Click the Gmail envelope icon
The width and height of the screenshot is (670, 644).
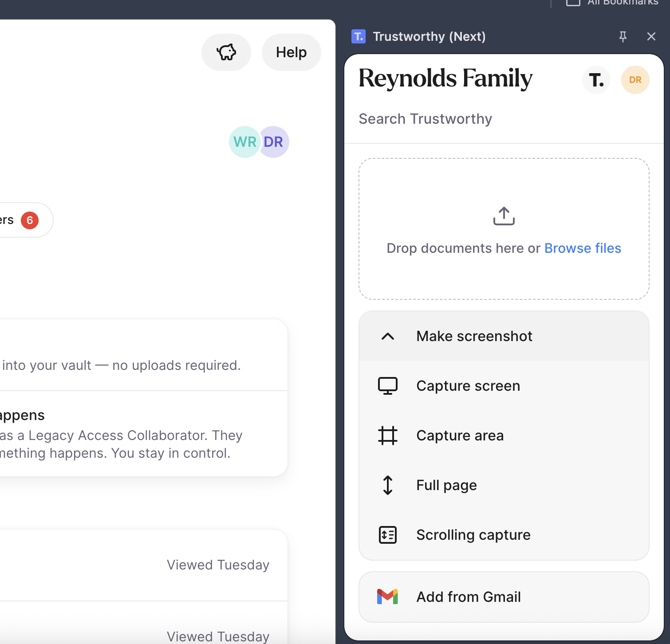pyautogui.click(x=387, y=597)
